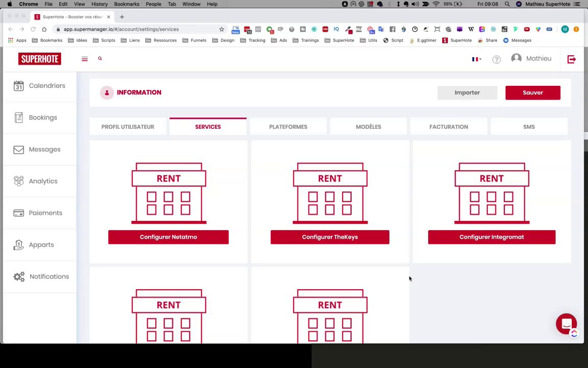588x368 pixels.
Task: Click the TheKeys RENT building image
Action: pyautogui.click(x=330, y=193)
